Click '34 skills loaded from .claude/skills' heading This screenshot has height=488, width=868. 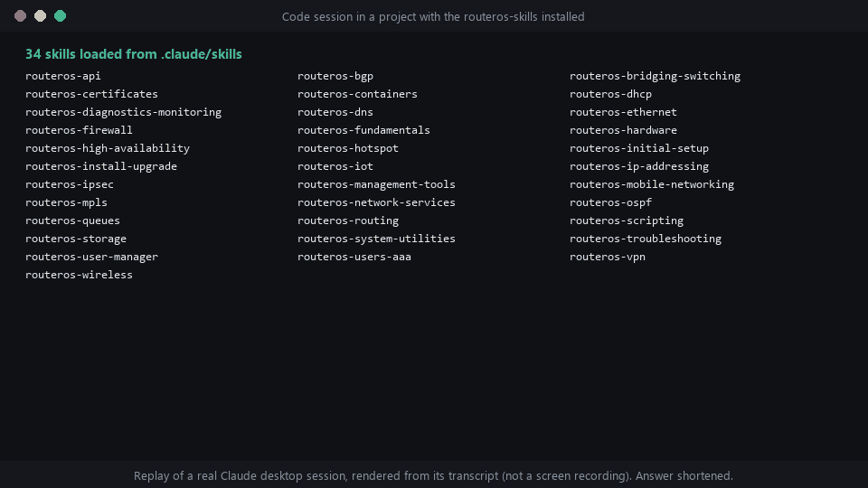point(134,54)
